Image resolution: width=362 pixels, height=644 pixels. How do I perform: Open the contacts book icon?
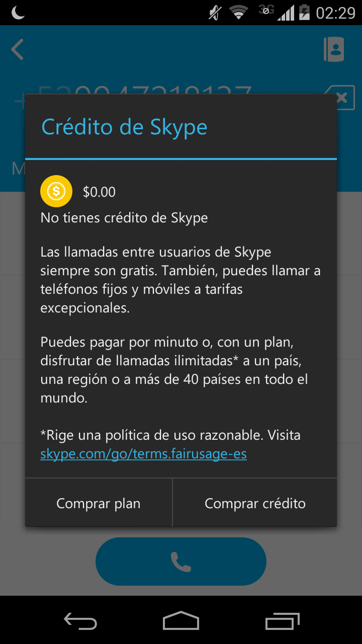[334, 49]
